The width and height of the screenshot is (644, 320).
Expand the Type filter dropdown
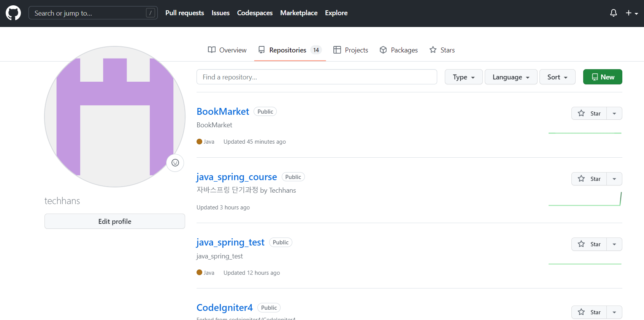point(464,77)
